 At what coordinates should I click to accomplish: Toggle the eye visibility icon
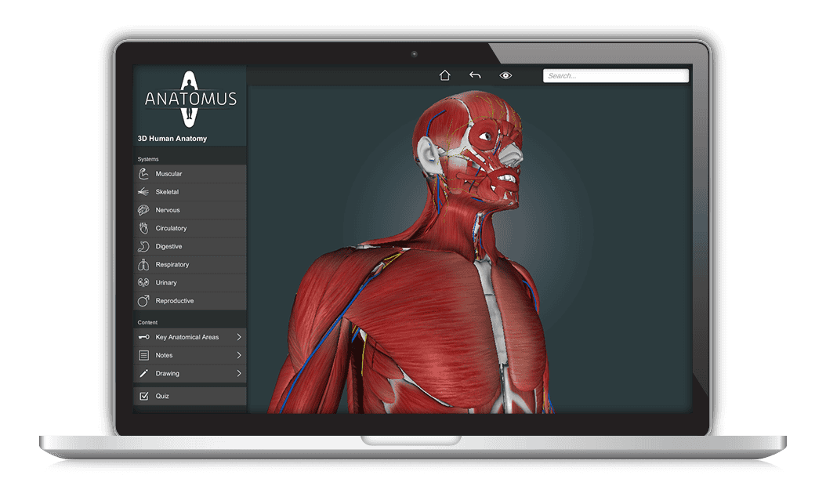505,75
